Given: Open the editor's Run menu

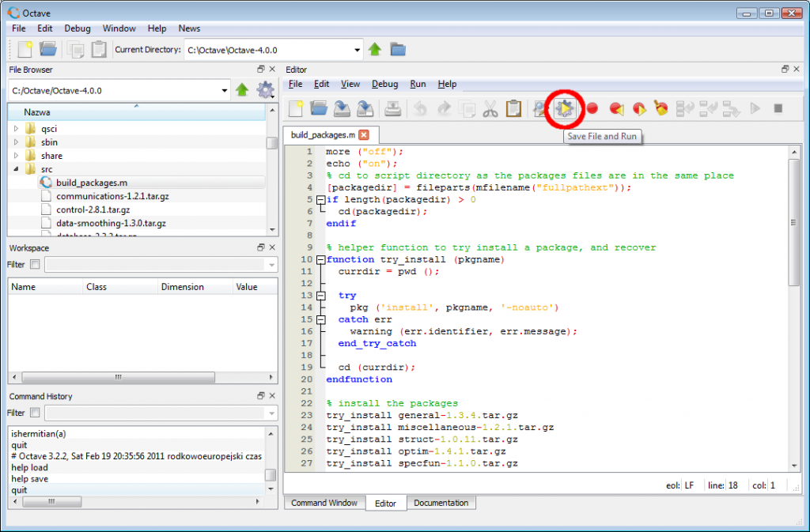Looking at the screenshot, I should click(x=418, y=84).
